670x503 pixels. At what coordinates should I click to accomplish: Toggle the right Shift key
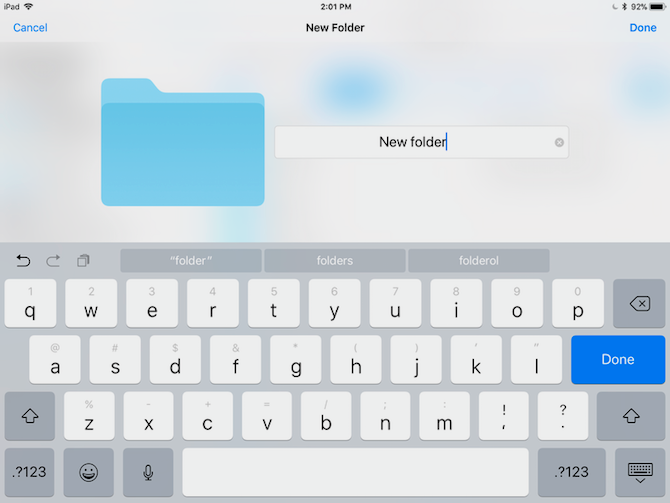coord(630,416)
